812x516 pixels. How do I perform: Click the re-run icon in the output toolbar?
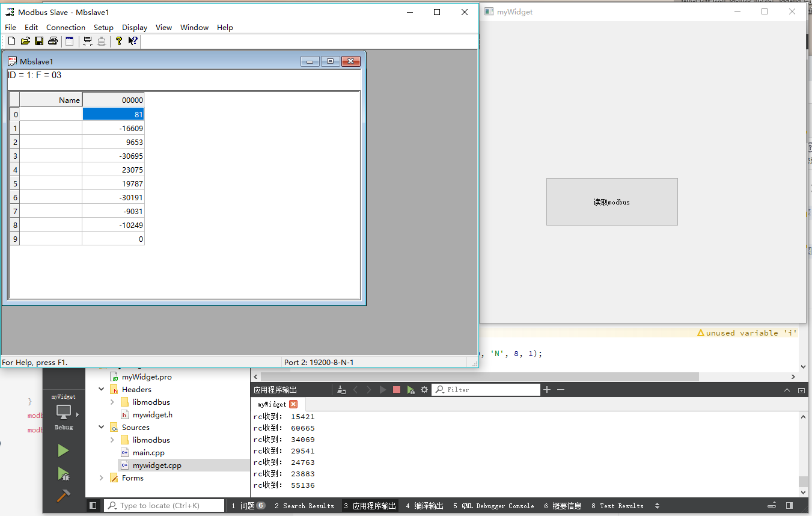(x=383, y=390)
